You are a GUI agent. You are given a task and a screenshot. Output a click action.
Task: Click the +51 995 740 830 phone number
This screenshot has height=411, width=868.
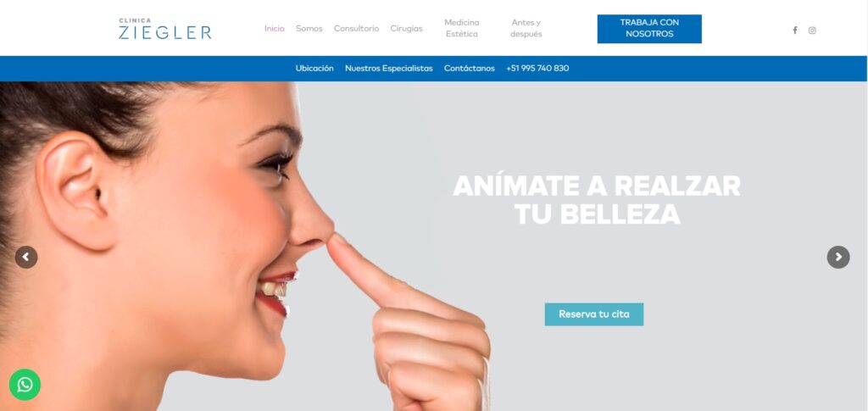pyautogui.click(x=537, y=69)
